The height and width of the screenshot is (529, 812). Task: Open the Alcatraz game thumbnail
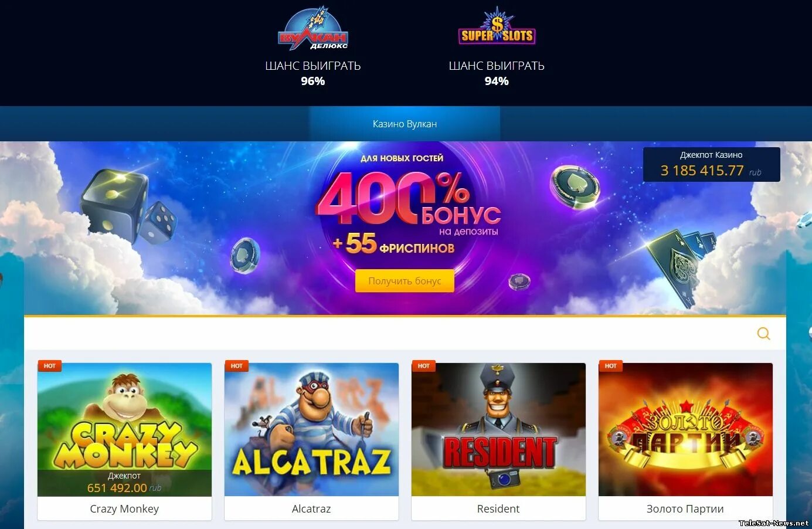click(311, 429)
